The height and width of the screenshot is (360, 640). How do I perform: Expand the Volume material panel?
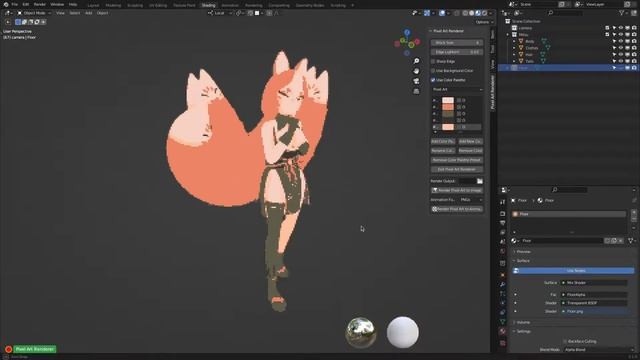pos(522,322)
